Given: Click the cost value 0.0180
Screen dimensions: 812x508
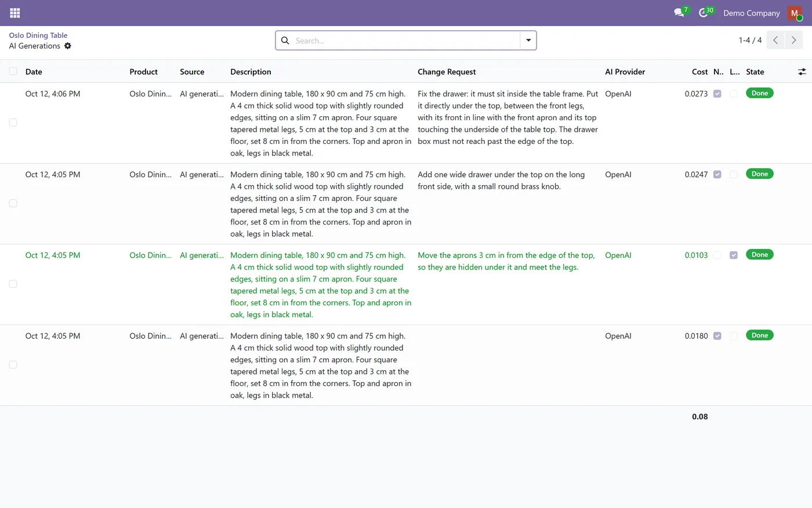Looking at the screenshot, I should pos(696,336).
